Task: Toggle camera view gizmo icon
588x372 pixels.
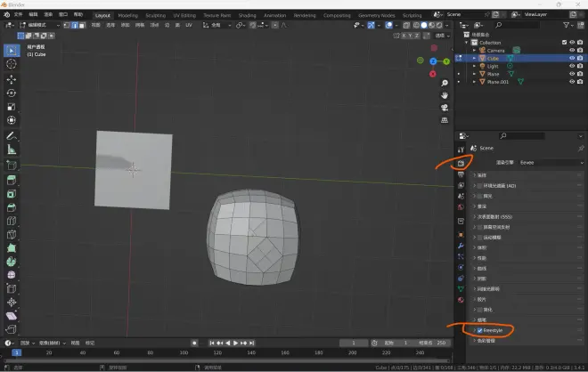Action: click(x=445, y=108)
